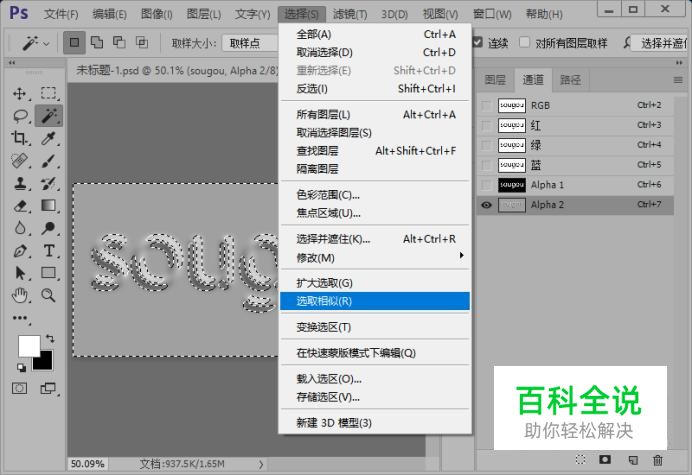The width and height of the screenshot is (692, 475).
Task: Enable 对所有图层取样 checkbox
Action: tap(524, 42)
